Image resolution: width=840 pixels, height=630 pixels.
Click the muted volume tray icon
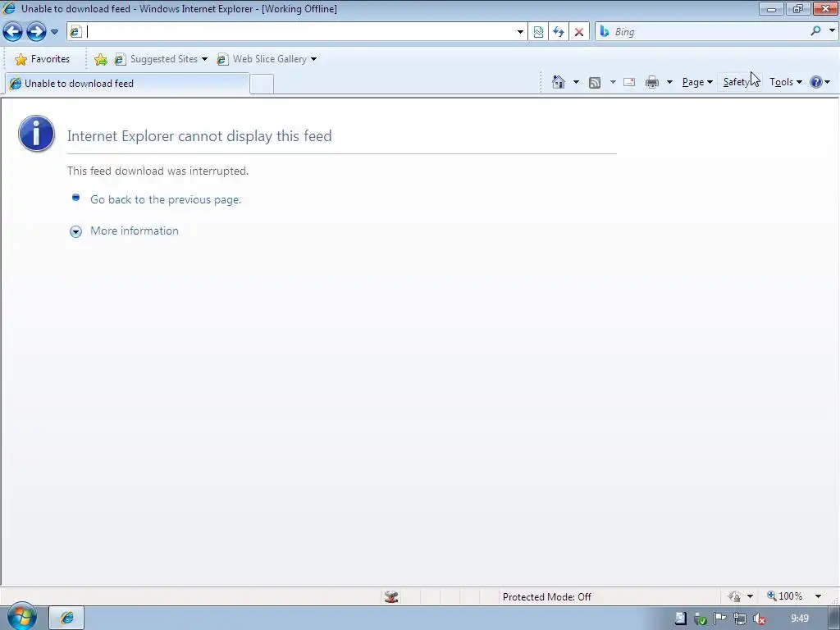[x=759, y=619]
